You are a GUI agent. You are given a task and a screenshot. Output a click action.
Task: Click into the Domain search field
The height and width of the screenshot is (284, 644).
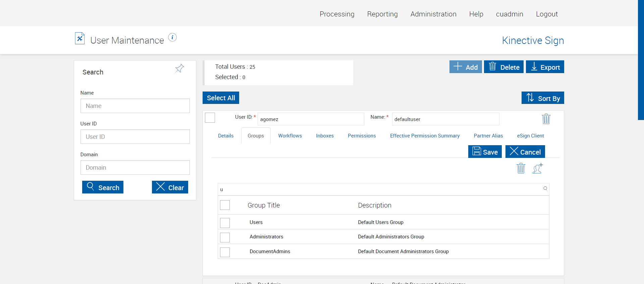click(x=135, y=167)
